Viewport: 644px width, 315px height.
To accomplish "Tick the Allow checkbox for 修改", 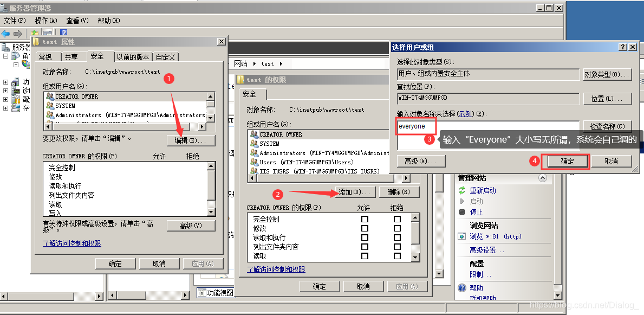I will 365,228.
